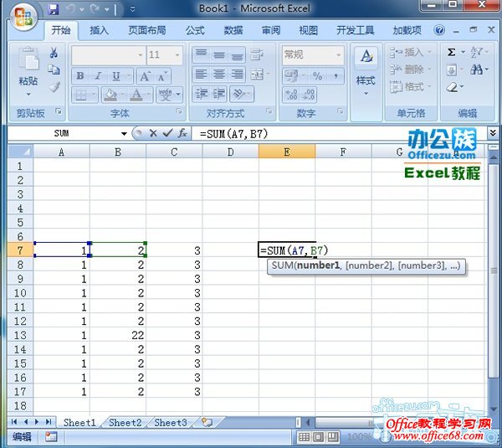This screenshot has width=502, height=448.
Task: Confirm formula with the checkmark icon
Action: (167, 133)
